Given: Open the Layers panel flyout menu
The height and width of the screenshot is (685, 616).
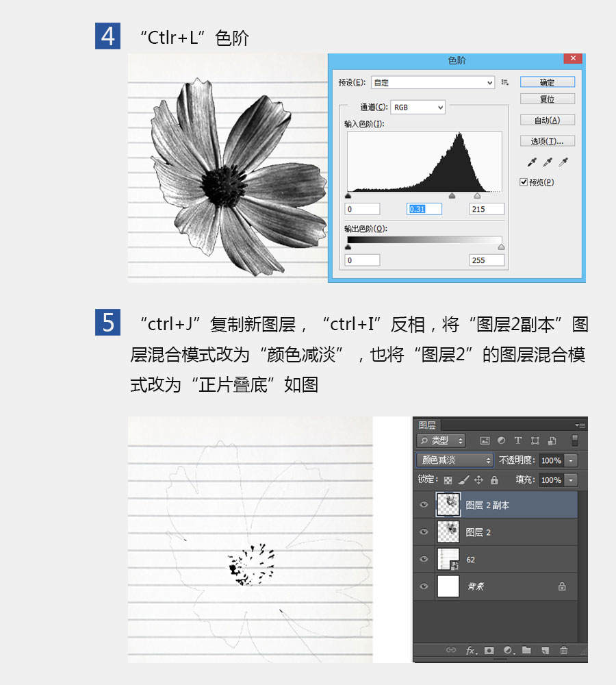Looking at the screenshot, I should (580, 425).
